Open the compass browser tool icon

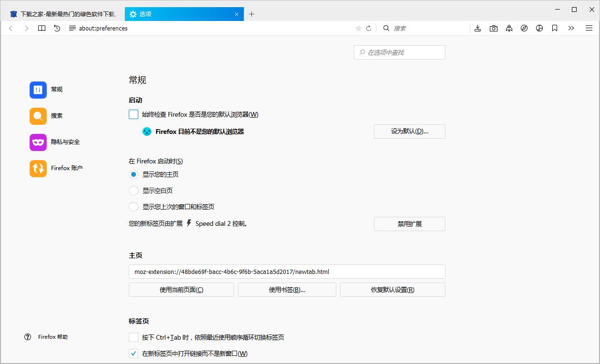coord(524,28)
